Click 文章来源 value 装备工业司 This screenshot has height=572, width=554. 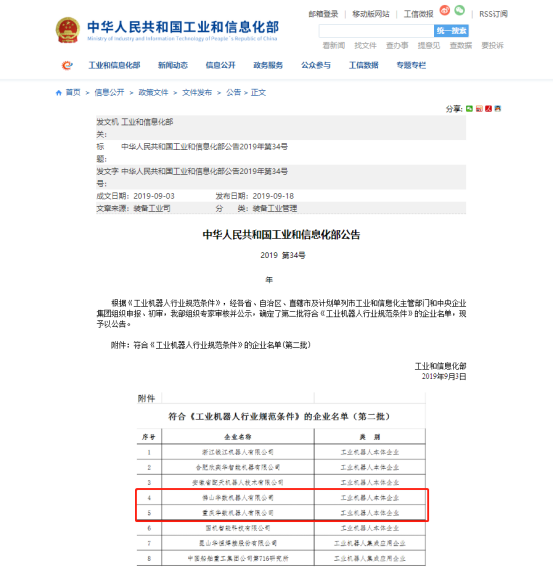point(152,209)
